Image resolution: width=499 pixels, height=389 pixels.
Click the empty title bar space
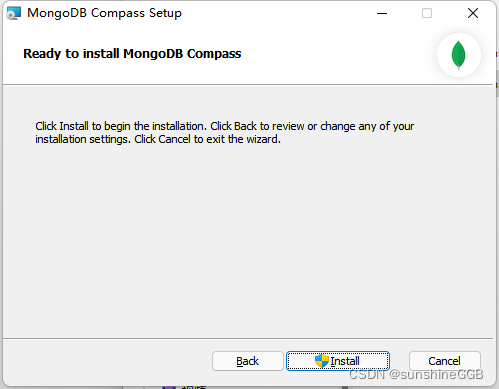pyautogui.click(x=277, y=13)
